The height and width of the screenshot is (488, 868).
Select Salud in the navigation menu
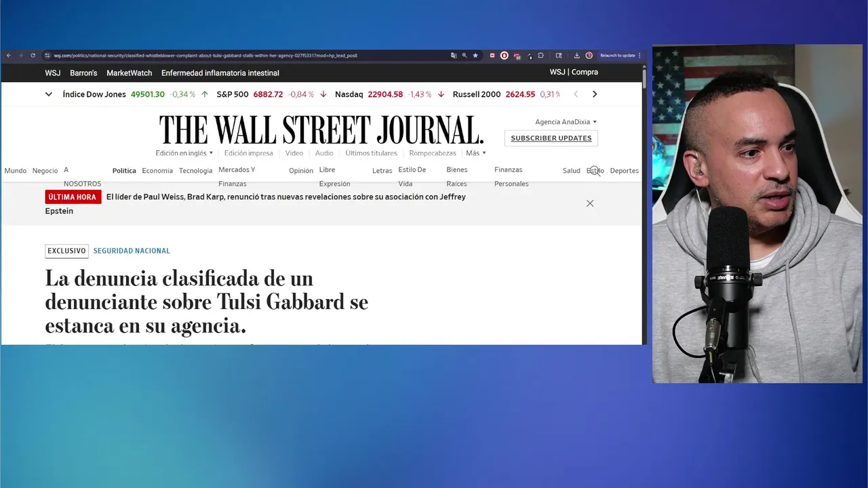[572, 171]
